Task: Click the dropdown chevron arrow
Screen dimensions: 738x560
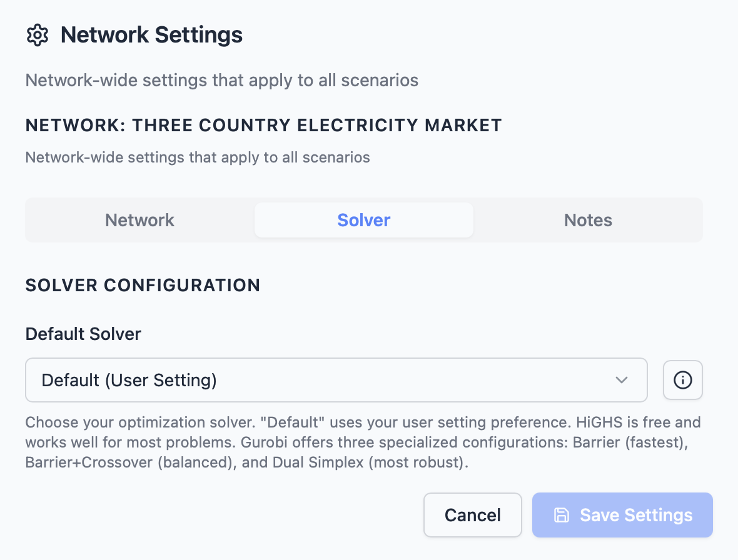Action: [x=621, y=380]
